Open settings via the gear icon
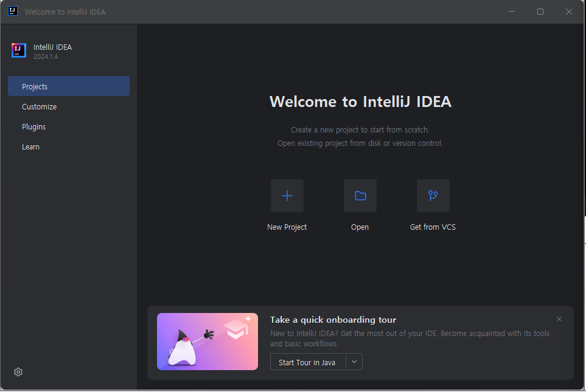 (x=18, y=372)
